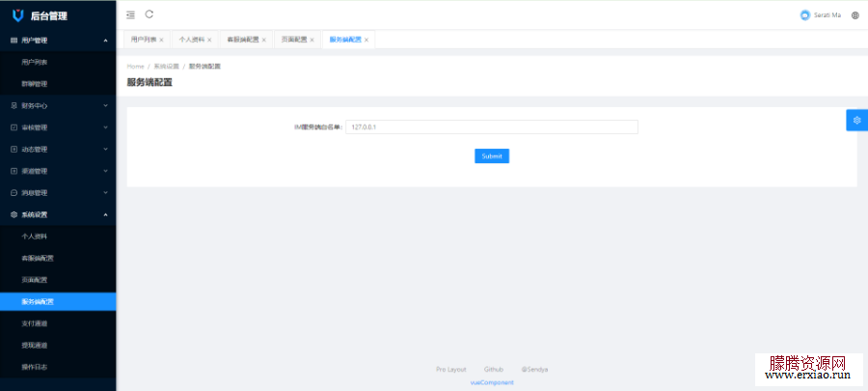Click the blue shield logo icon
The width and height of the screenshot is (868, 391).
click(18, 15)
